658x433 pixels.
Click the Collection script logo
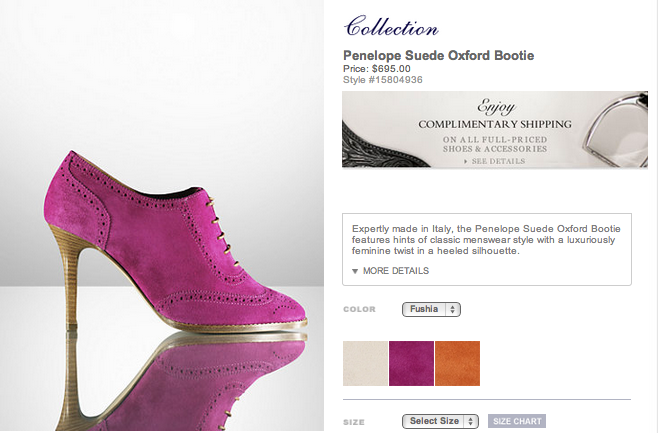click(390, 28)
